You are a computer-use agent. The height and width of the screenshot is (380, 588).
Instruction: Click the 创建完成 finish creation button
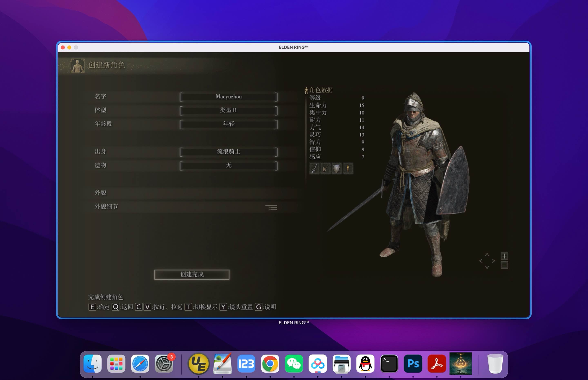pos(192,274)
